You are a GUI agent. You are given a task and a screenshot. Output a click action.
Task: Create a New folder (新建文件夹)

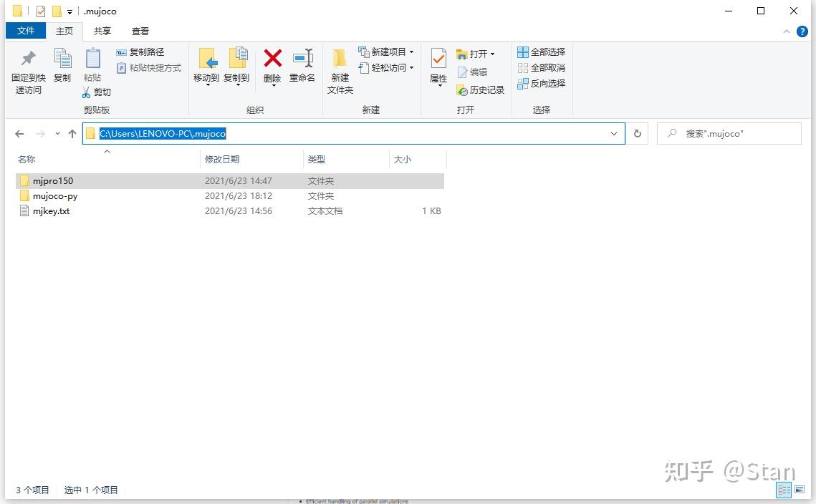pyautogui.click(x=340, y=72)
